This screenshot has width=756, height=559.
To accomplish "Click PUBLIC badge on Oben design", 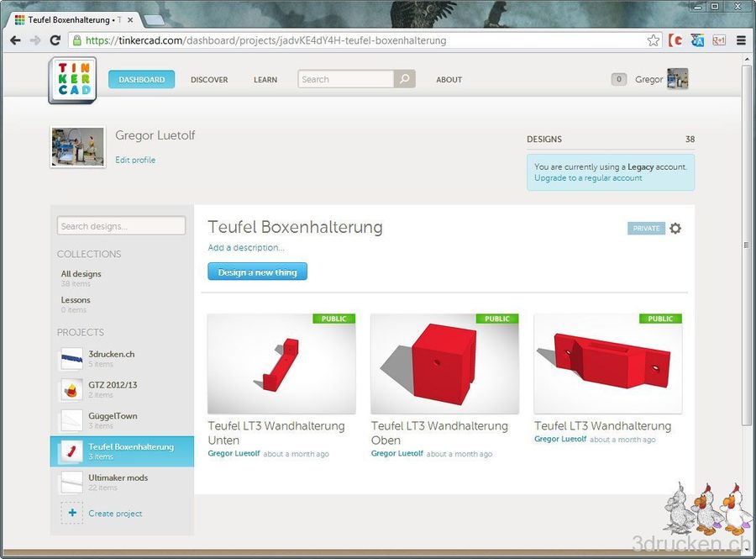I will pos(497,319).
